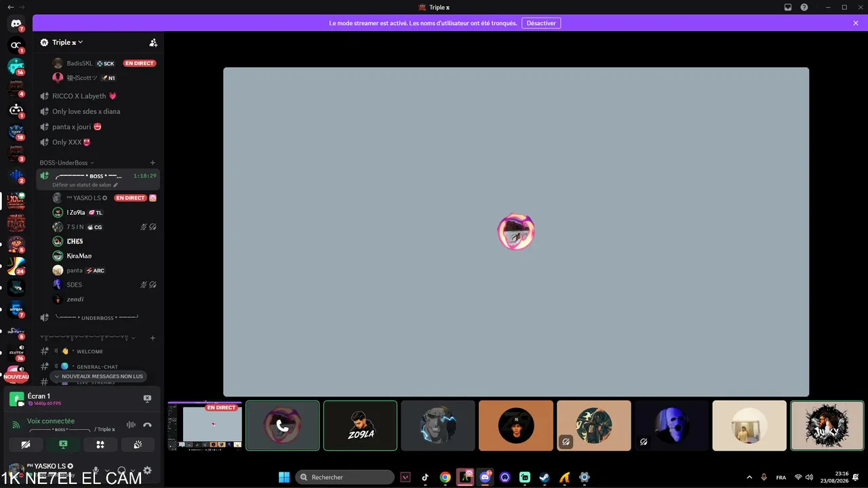Image resolution: width=868 pixels, height=488 pixels.
Task: Show hidden system tray icons
Action: 749,477
